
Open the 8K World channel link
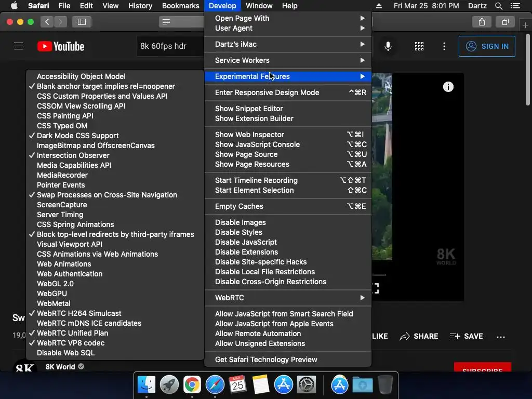click(x=60, y=367)
